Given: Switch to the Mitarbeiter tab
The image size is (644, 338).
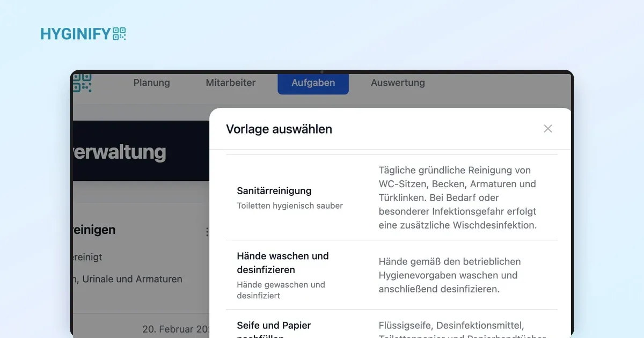Looking at the screenshot, I should (x=231, y=83).
